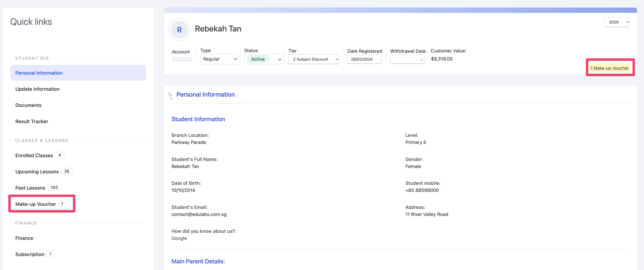
Task: Open Subscription in sidebar
Action: coord(30,254)
